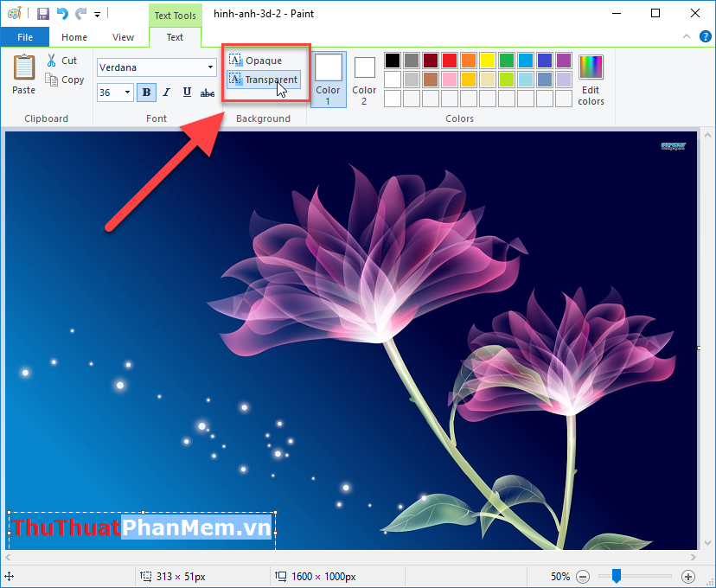The image size is (716, 588).
Task: Open the File menu
Action: pos(25,37)
